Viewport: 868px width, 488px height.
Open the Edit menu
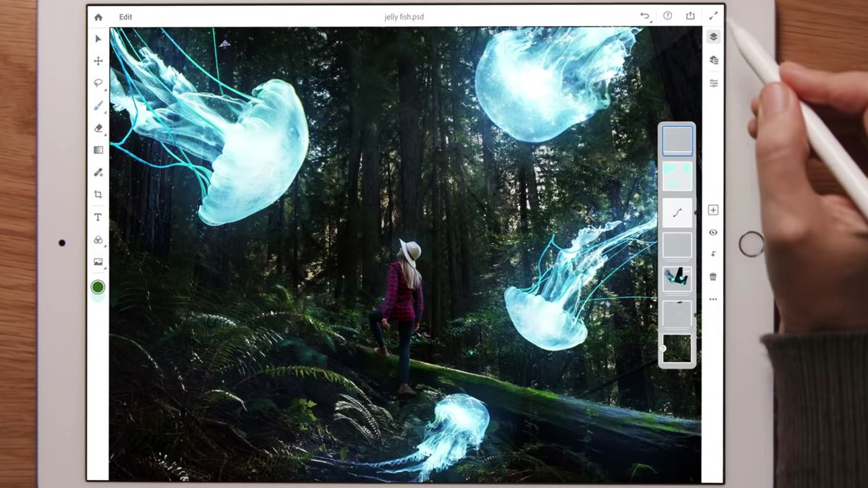125,16
